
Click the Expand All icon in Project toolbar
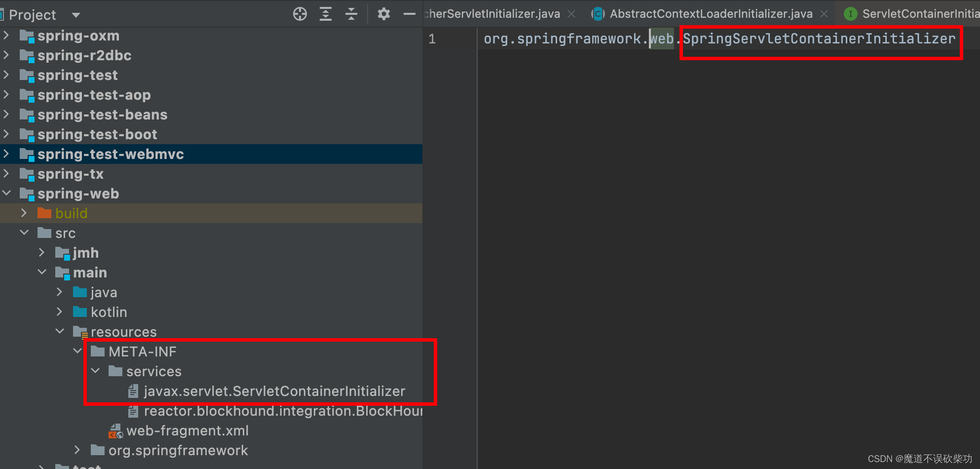(326, 14)
